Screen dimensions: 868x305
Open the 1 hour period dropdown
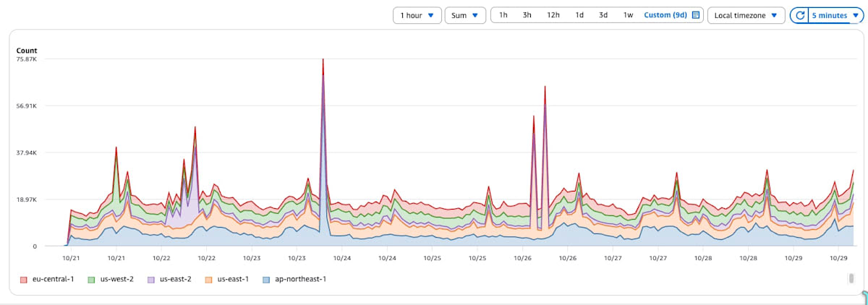[x=417, y=15]
